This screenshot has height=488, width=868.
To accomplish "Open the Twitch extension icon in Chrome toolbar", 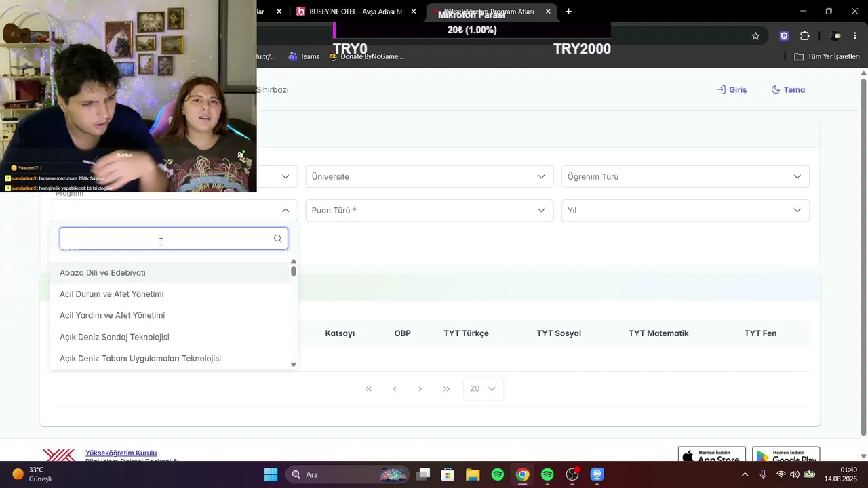I will tap(784, 36).
